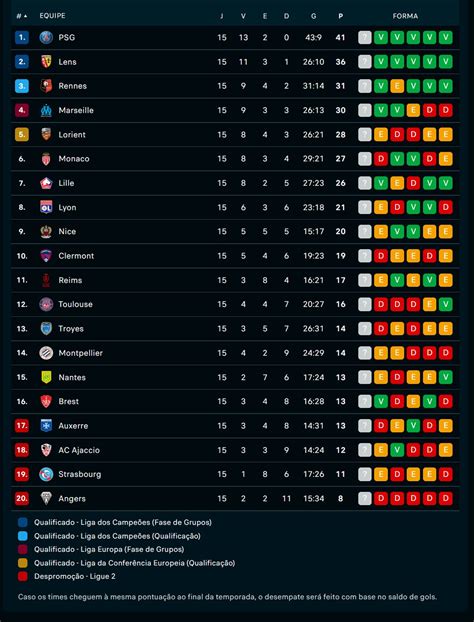Open the Rennes team link

pyautogui.click(x=73, y=86)
